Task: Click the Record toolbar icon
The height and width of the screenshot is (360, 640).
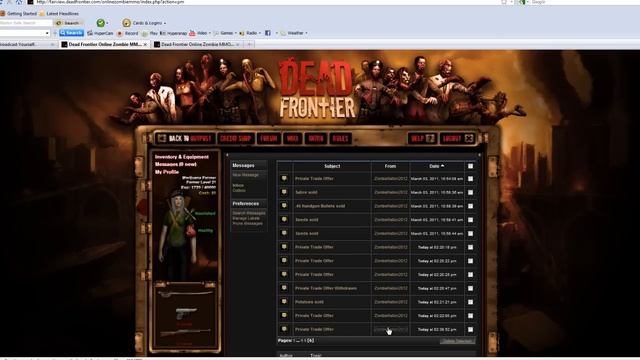Action: pos(120,33)
